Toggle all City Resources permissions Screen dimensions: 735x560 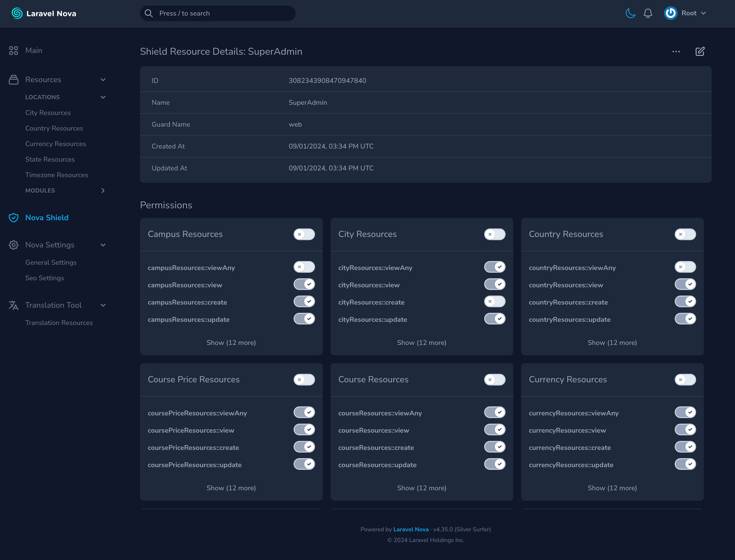tap(494, 234)
